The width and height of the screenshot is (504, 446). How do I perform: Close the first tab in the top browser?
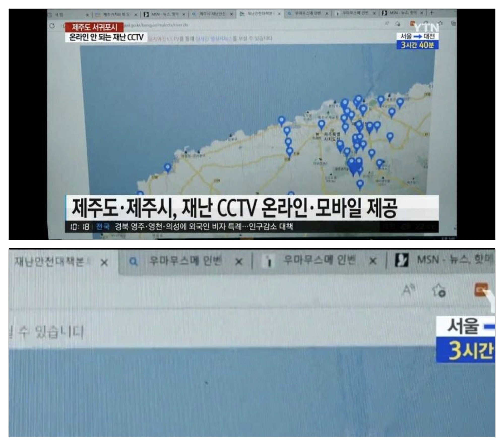point(87,15)
